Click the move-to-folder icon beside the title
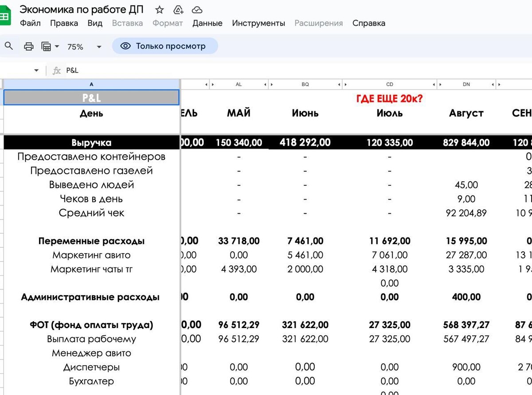The height and width of the screenshot is (395, 532). tap(179, 9)
